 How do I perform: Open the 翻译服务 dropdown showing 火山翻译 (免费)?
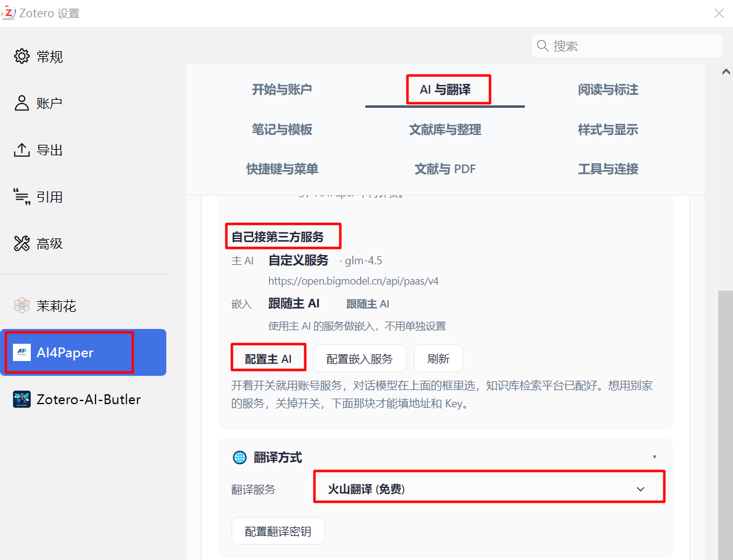(x=488, y=489)
